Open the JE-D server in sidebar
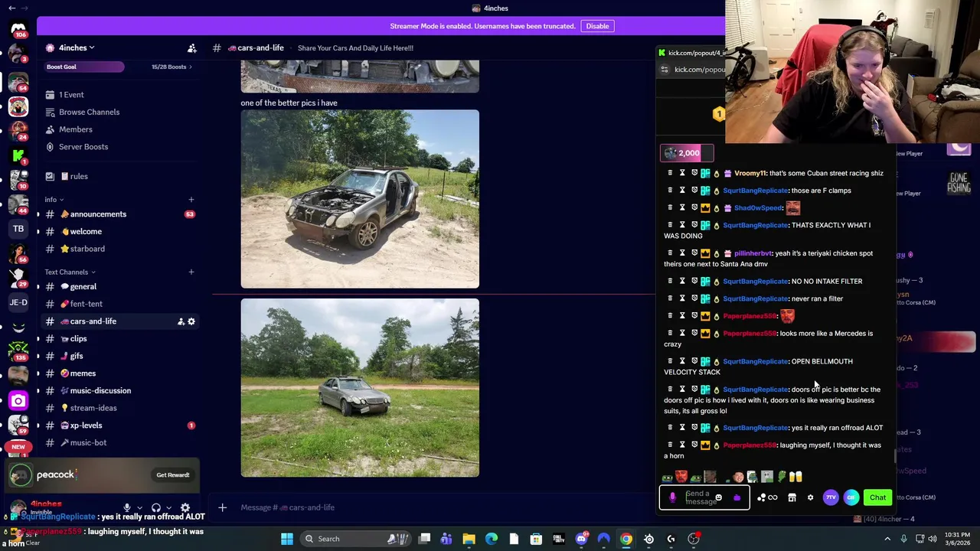 pos(18,302)
